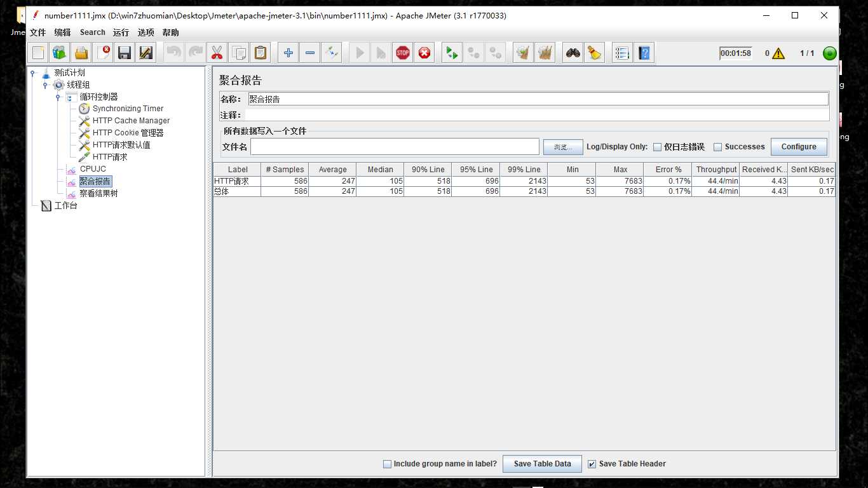This screenshot has height=488, width=868.
Task: Click the 名称 name input field
Action: click(538, 99)
